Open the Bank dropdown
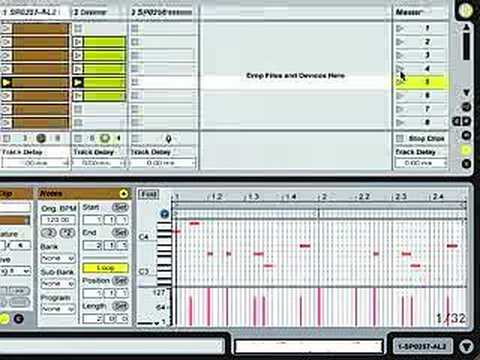The image size is (480, 360). click(58, 258)
